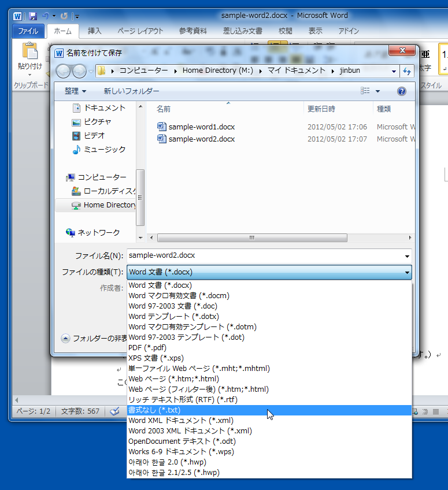Screen dimensions: 448x490
Task: Switch to the 参考資料 ribbon tab
Action: pos(193,31)
